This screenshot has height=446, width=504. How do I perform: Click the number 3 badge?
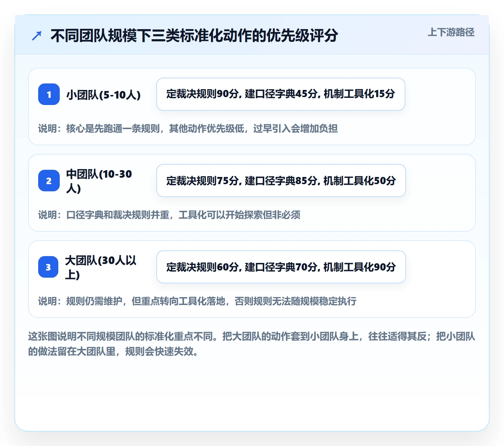[x=48, y=267]
